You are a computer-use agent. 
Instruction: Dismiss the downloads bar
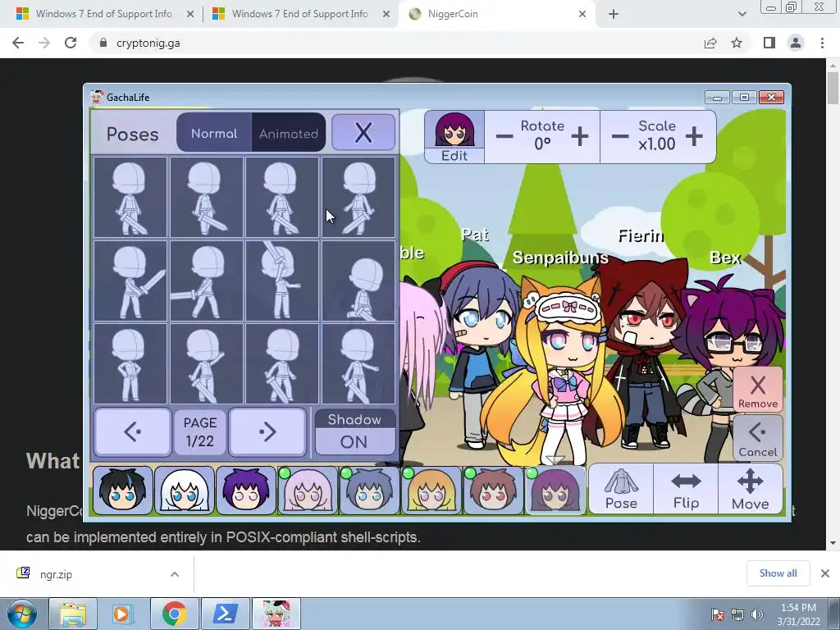click(825, 573)
